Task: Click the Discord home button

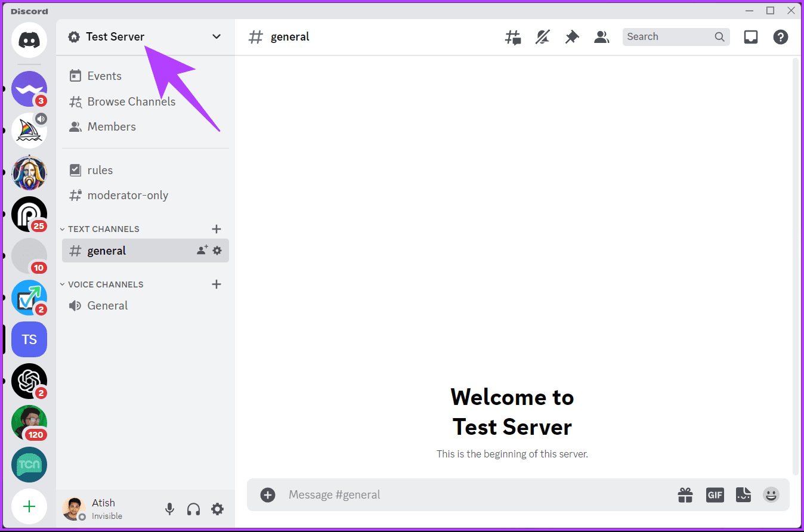Action: coord(29,40)
